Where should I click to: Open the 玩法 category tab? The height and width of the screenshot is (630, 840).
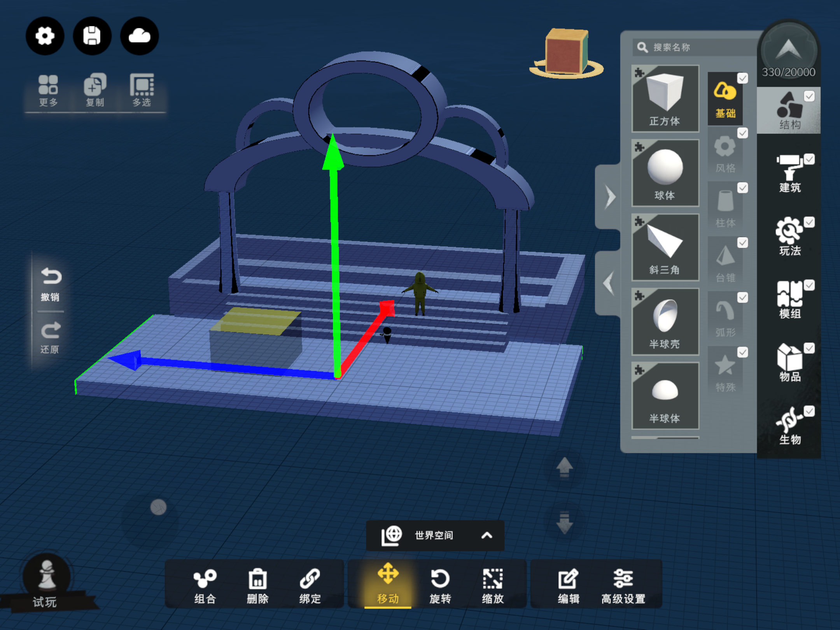[x=789, y=236]
